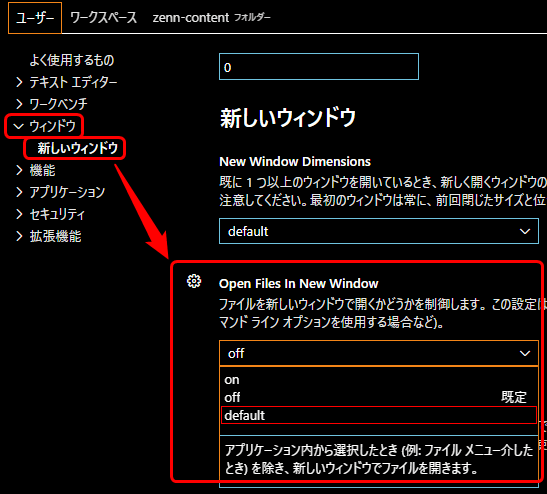Expand the 機能 chevron
Screen dimensions: 547x494
tap(19, 170)
